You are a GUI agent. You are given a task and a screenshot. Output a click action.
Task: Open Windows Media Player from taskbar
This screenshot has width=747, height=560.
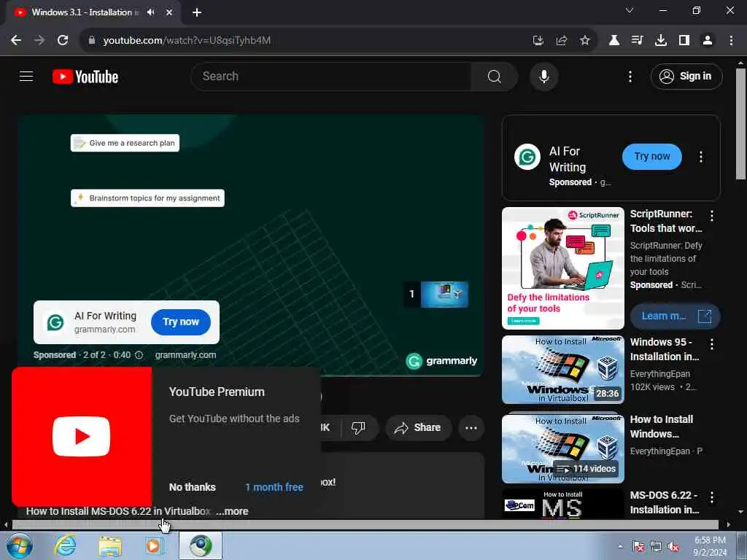153,545
